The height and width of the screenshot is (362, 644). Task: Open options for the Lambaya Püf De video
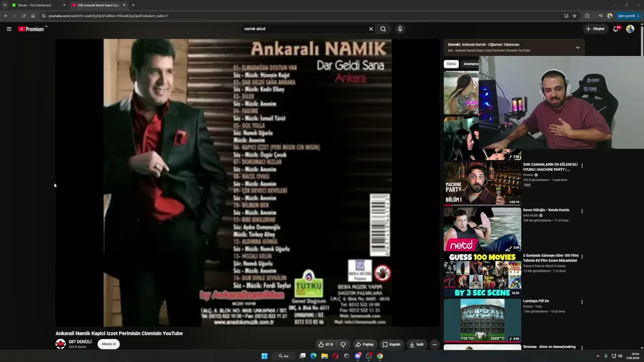[582, 302]
